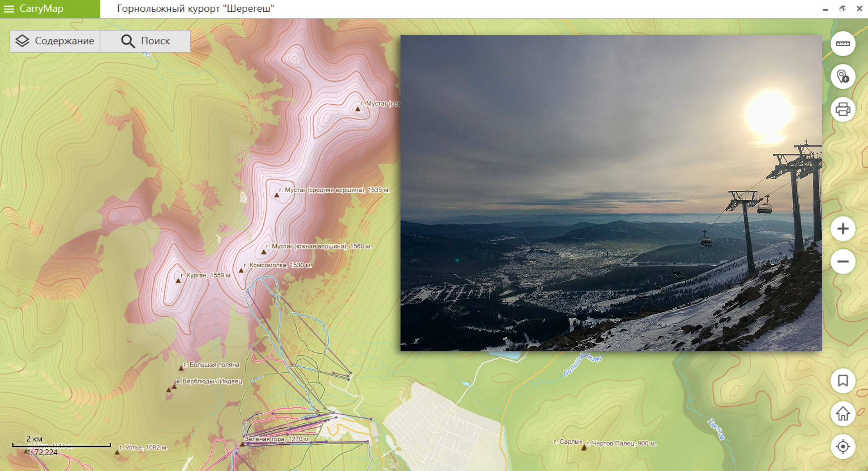Click the northern Мустаг peak triangle marker
The width and height of the screenshot is (868, 471).
point(357,109)
